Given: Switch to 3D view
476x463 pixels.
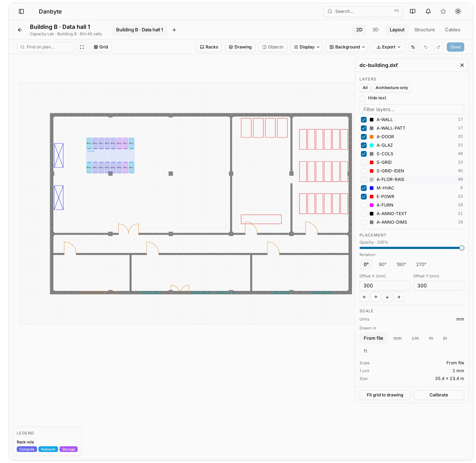Looking at the screenshot, I should (375, 30).
